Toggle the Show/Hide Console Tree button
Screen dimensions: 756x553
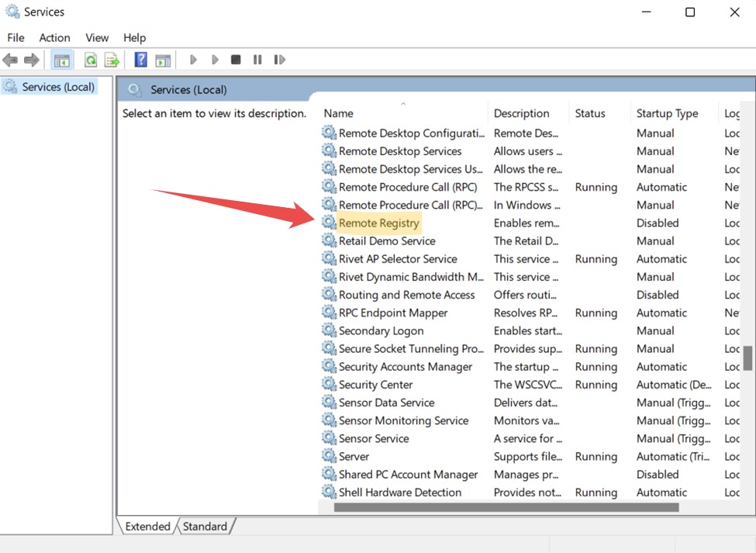click(x=61, y=60)
